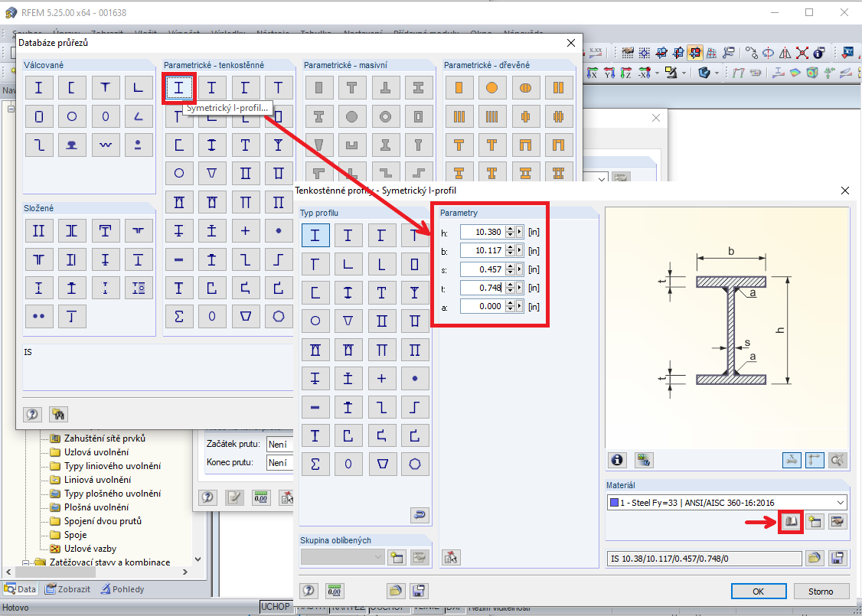Open Konec prutu dropdown
Viewport: 862px width, 616px height.
pos(280,463)
